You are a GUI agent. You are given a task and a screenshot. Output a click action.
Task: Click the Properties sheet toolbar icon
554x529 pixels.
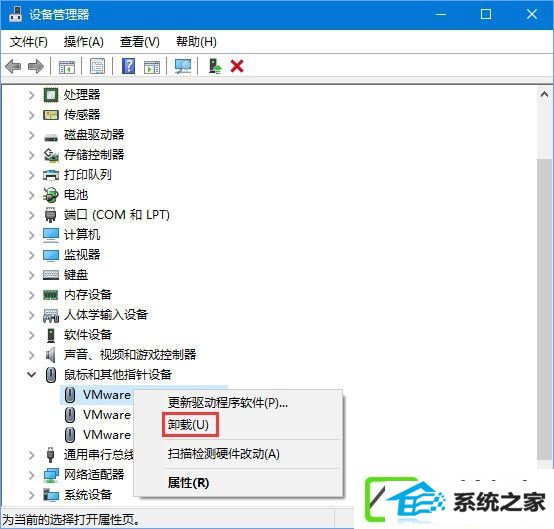98,66
